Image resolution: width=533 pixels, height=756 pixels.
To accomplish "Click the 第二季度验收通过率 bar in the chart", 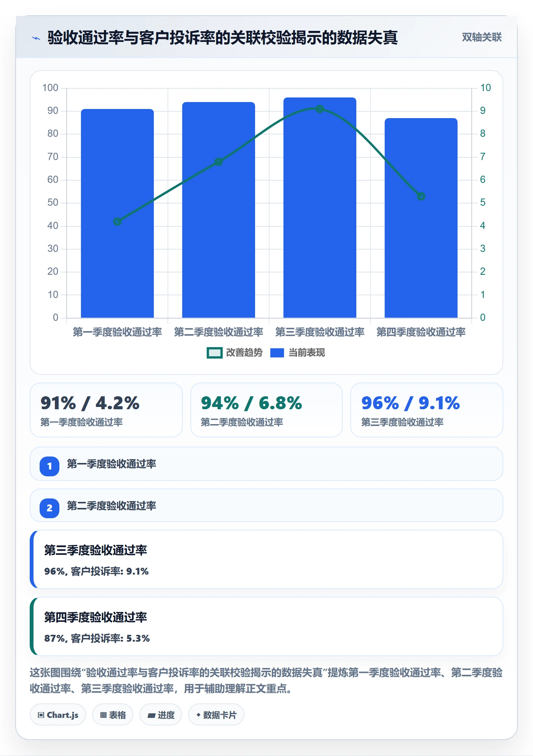I will tap(219, 210).
